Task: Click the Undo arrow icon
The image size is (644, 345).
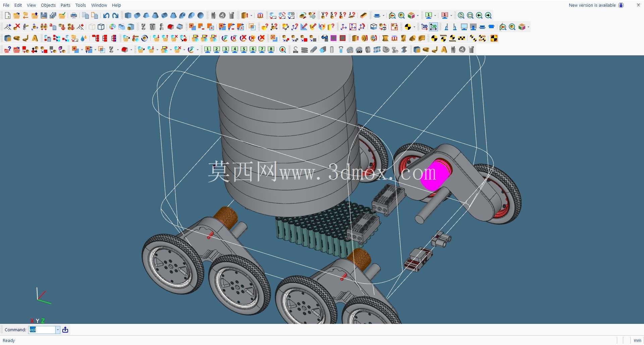Action: (x=106, y=15)
